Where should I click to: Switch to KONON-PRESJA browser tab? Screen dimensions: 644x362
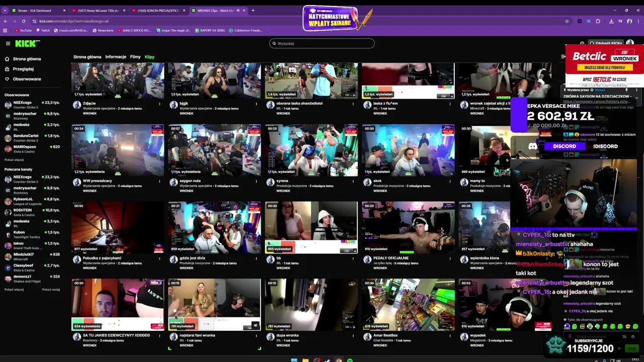157,11
